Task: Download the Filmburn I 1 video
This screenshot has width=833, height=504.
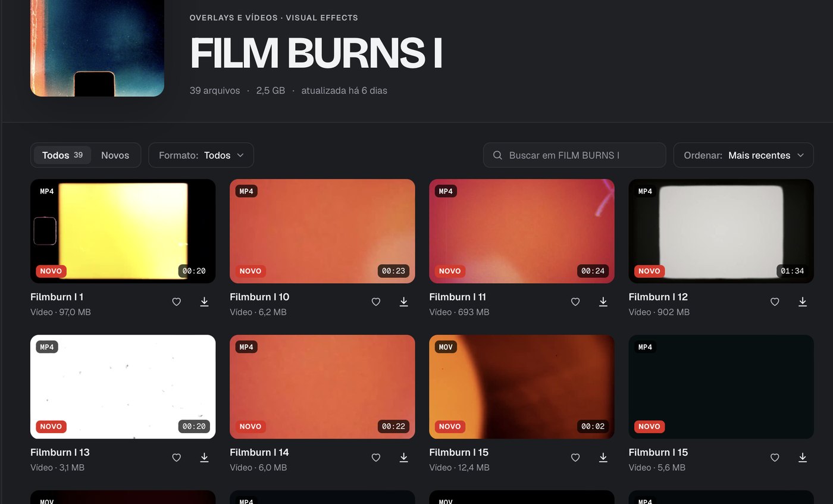Action: [204, 302]
